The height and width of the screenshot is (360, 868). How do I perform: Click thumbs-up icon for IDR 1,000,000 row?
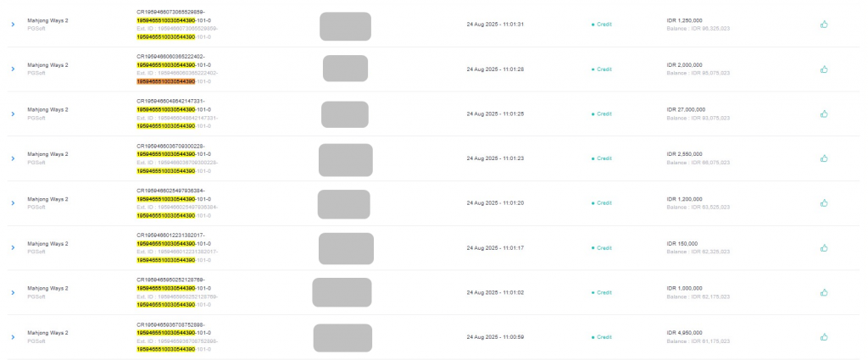coord(824,292)
